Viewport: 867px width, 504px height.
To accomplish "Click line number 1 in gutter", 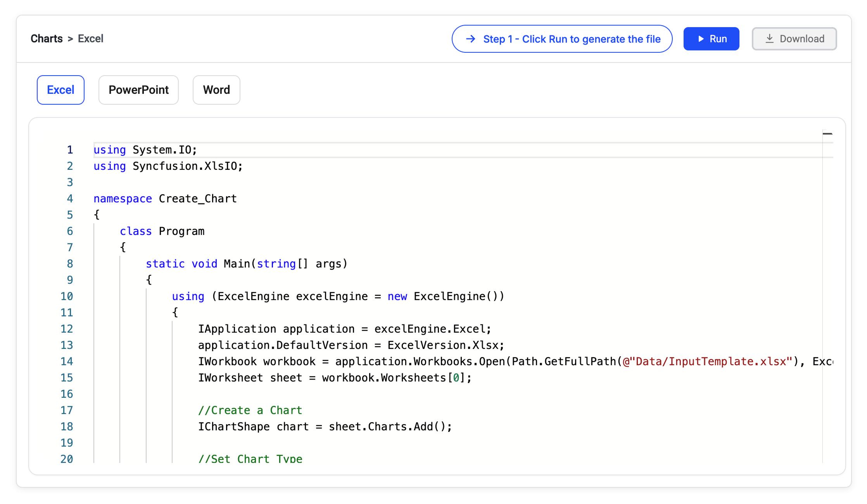I will pyautogui.click(x=70, y=150).
